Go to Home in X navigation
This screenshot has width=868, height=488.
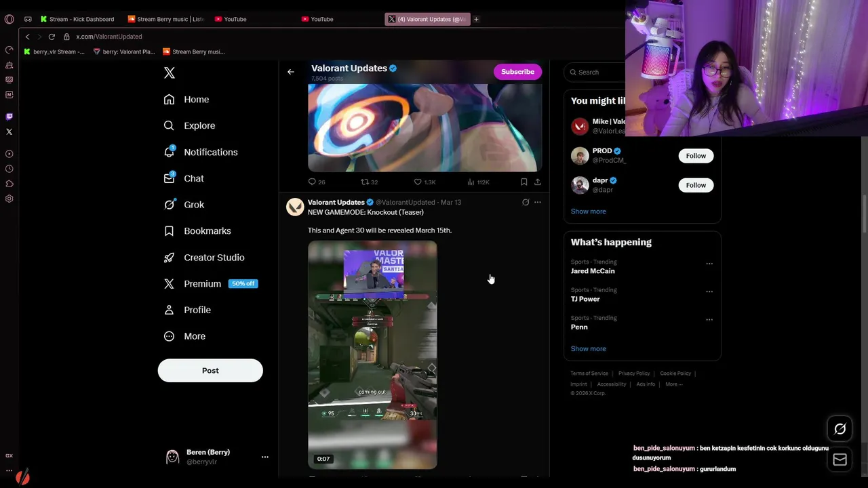point(186,100)
